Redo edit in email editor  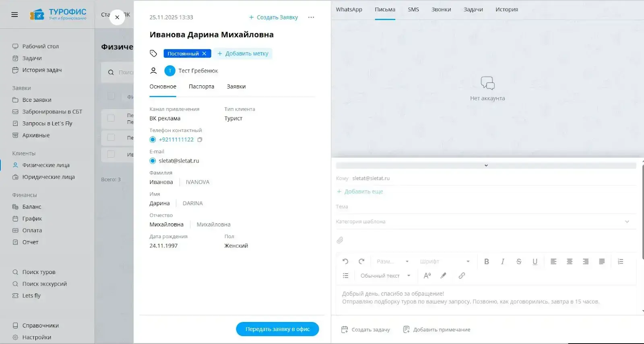click(x=361, y=262)
